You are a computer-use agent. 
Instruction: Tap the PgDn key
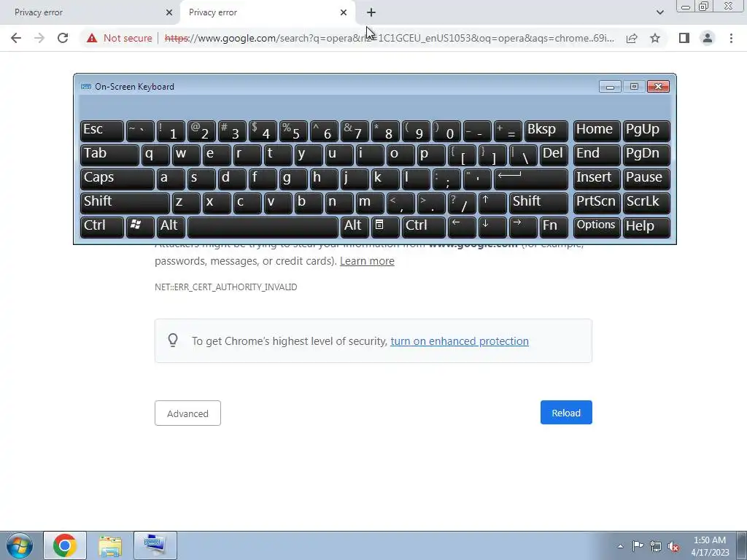(x=646, y=155)
